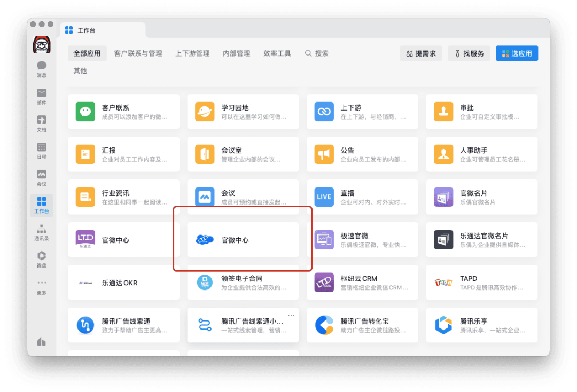Image resolution: width=577 pixels, height=392 pixels.
Task: Open the 腾讯广告转化宝 app icon
Action: 324,325
